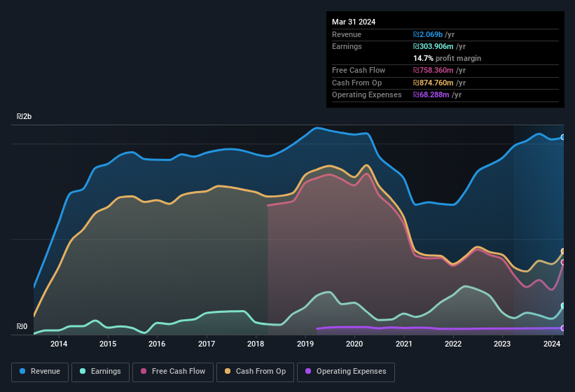Click the ₪2b y-axis label
The width and height of the screenshot is (575, 392).
click(x=25, y=116)
